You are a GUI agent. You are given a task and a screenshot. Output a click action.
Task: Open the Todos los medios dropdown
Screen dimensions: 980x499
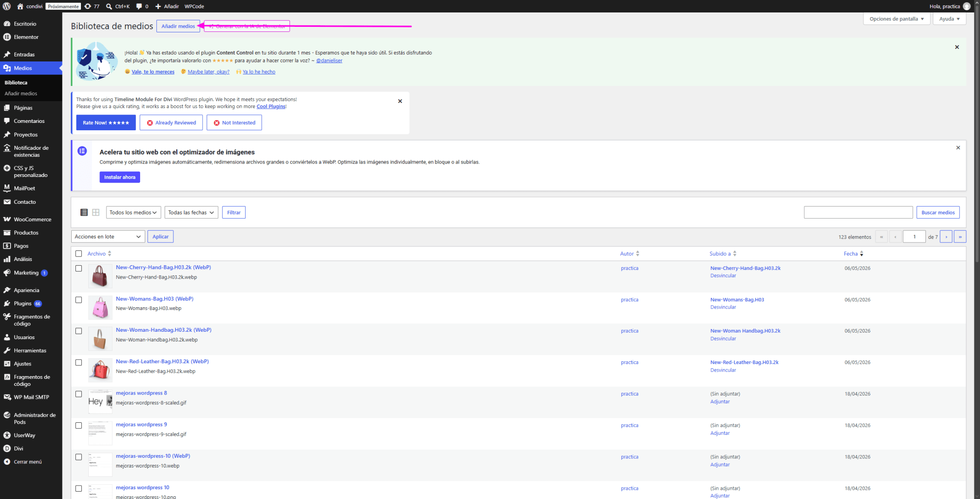pyautogui.click(x=133, y=213)
